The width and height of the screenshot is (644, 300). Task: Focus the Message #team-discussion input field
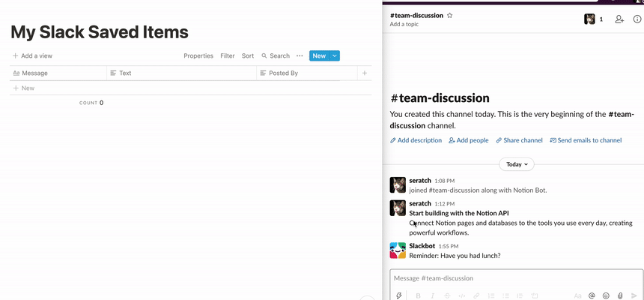tap(516, 278)
